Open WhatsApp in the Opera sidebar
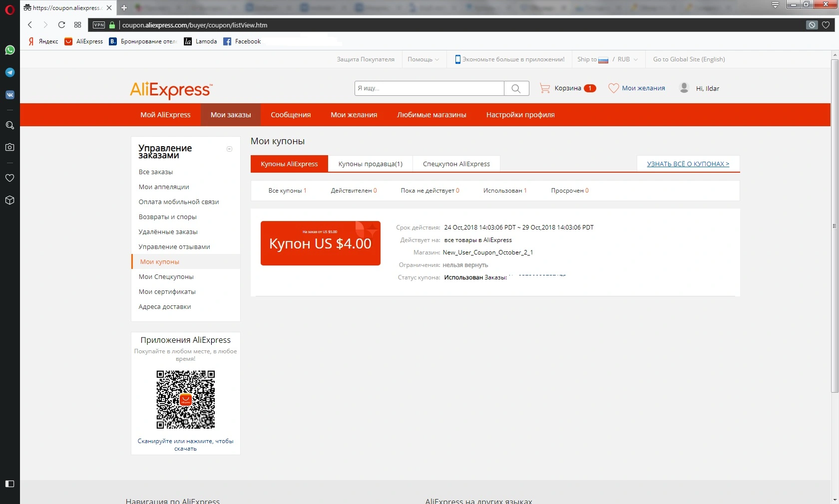The image size is (839, 504). pos(9,50)
